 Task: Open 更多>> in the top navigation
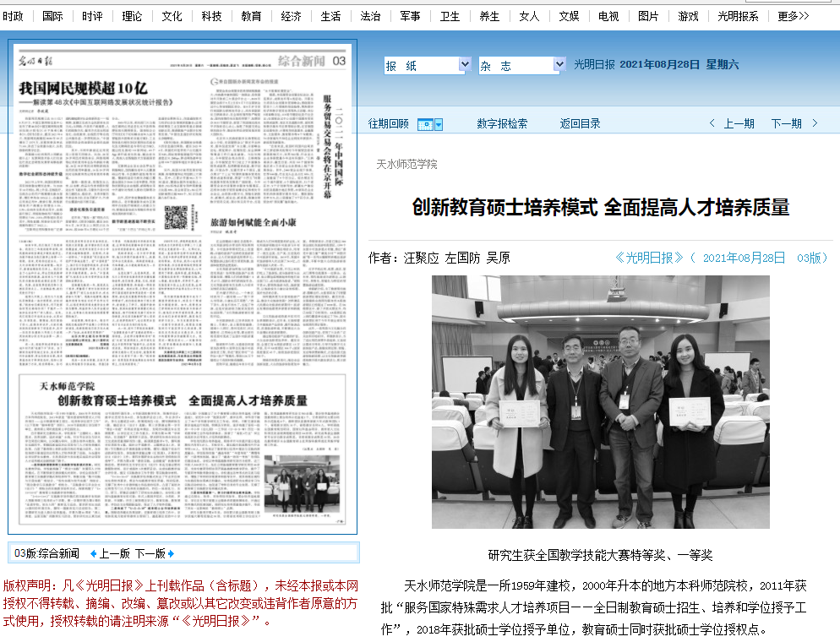793,16
